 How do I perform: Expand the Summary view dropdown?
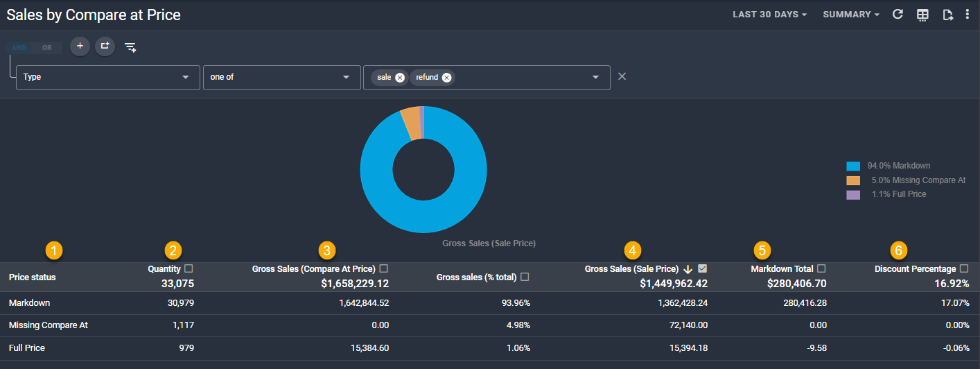pyautogui.click(x=851, y=15)
